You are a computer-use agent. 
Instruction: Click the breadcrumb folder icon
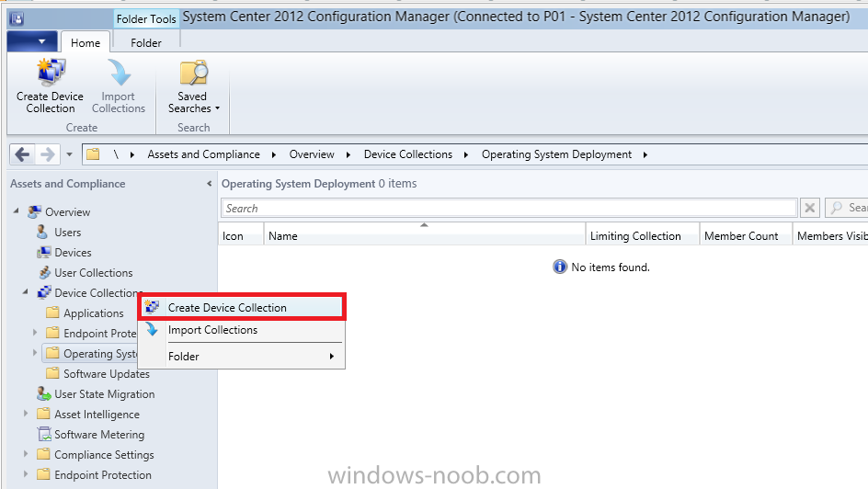(93, 154)
